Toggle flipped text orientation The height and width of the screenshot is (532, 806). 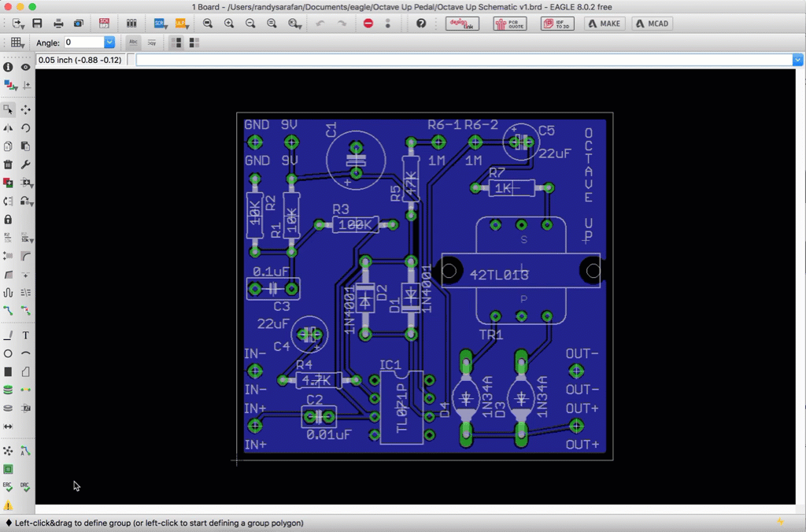tap(152, 42)
